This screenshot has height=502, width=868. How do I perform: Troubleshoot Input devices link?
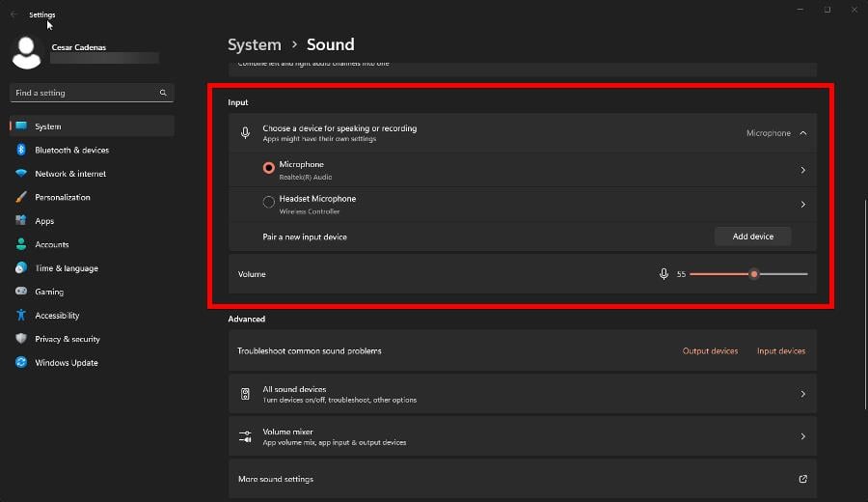(781, 350)
